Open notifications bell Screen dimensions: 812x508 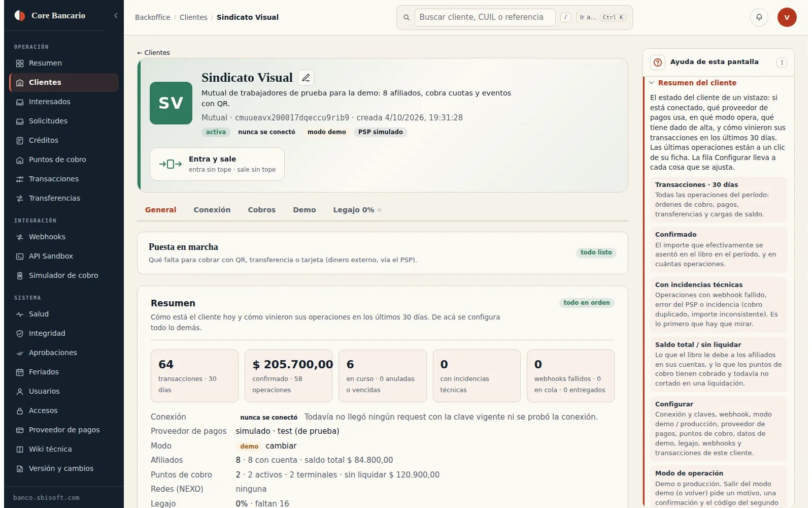(759, 17)
